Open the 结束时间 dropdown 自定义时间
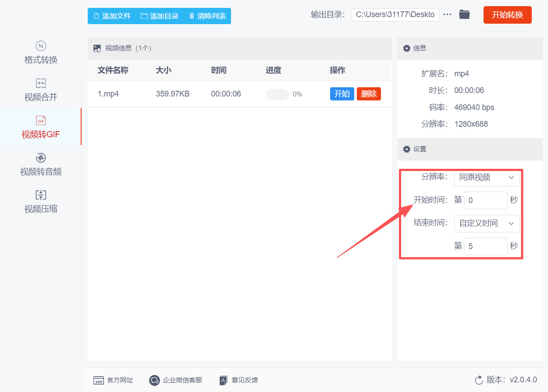548x392 pixels. (487, 223)
